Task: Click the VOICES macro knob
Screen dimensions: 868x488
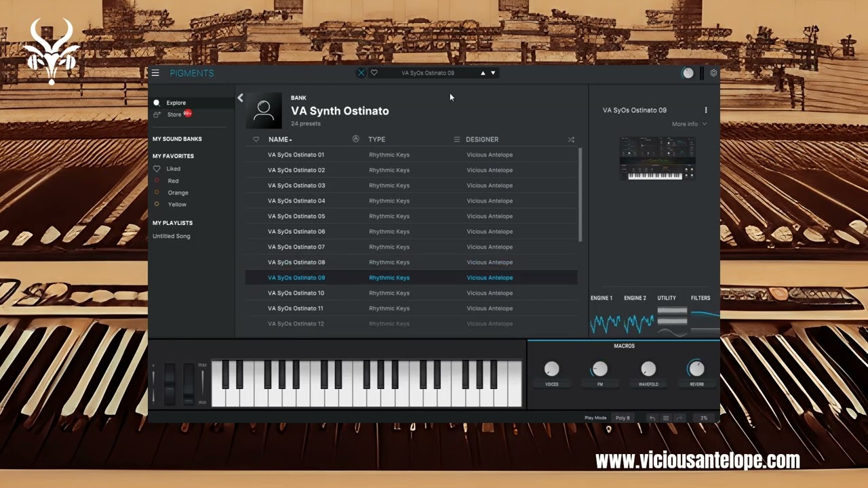Action: [x=552, y=369]
